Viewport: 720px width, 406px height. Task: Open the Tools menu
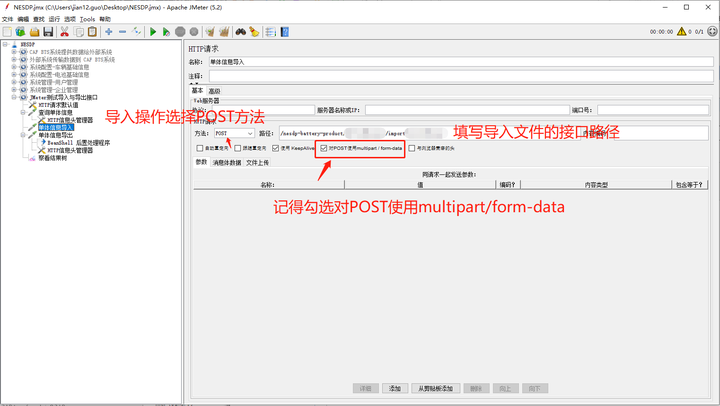click(x=87, y=19)
